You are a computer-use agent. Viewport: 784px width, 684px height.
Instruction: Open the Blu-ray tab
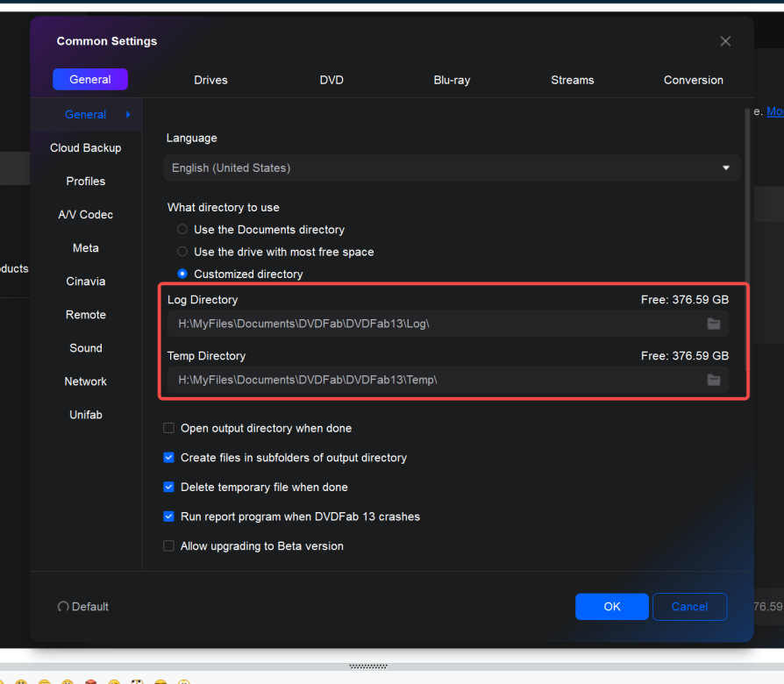point(452,80)
